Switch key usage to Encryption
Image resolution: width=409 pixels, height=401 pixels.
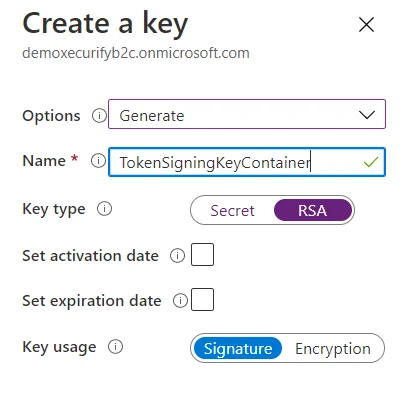coord(333,349)
